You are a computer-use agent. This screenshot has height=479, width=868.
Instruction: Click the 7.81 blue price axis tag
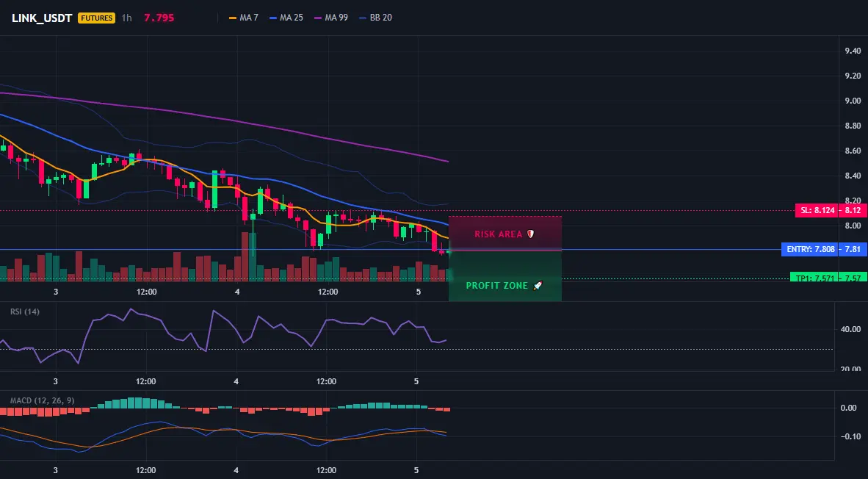pos(853,250)
